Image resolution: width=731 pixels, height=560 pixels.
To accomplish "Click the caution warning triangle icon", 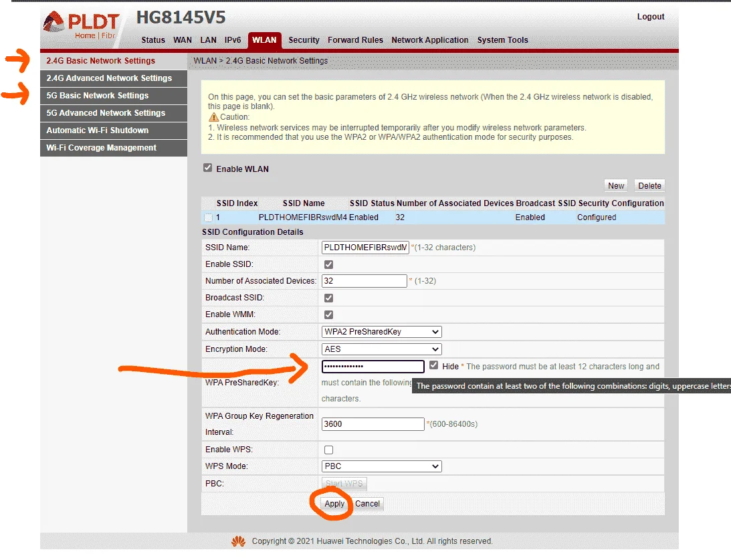I will pyautogui.click(x=213, y=117).
